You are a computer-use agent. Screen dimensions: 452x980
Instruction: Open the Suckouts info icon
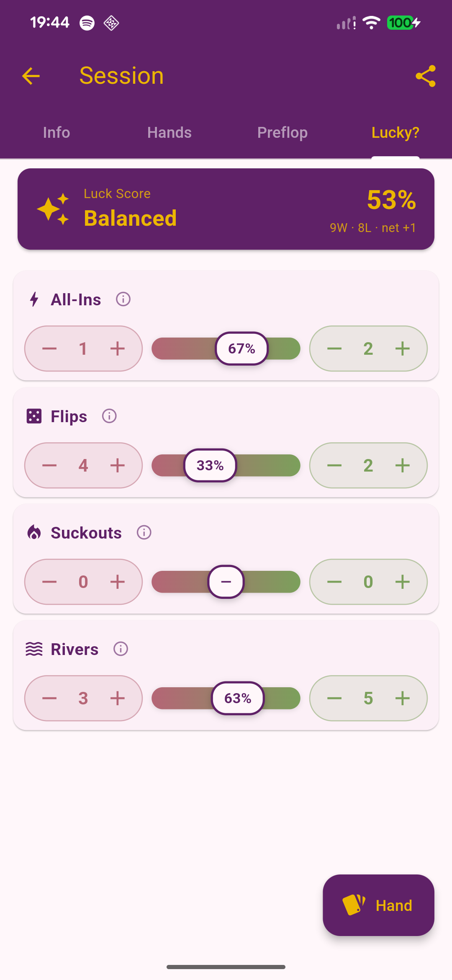click(144, 533)
